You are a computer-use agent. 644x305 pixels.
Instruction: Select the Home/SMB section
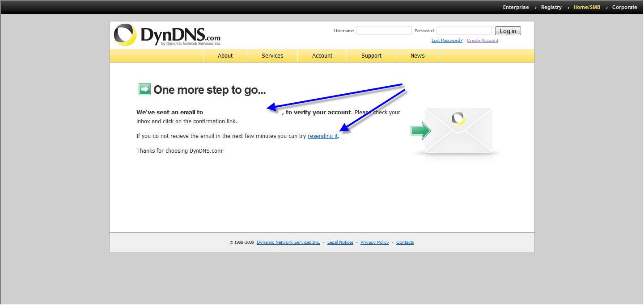pyautogui.click(x=587, y=7)
